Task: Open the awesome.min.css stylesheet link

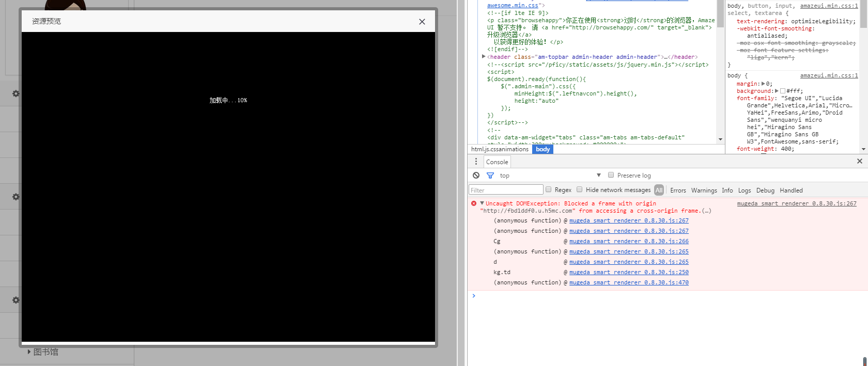Action: point(513,5)
